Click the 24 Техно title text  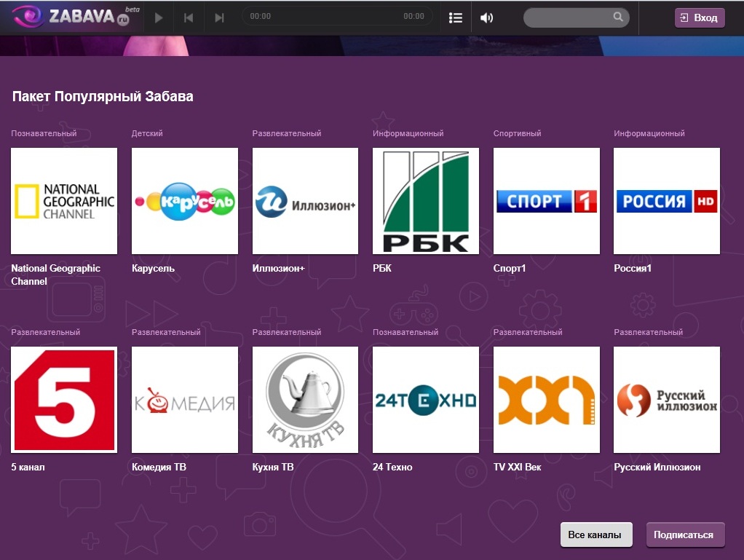click(392, 468)
